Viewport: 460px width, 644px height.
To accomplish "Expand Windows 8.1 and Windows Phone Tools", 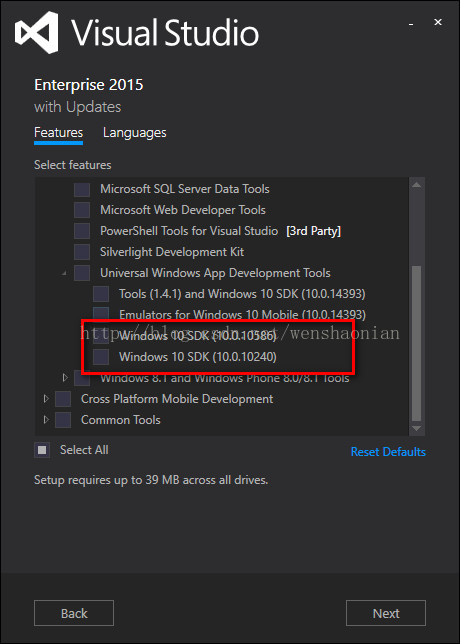I will tap(65, 377).
